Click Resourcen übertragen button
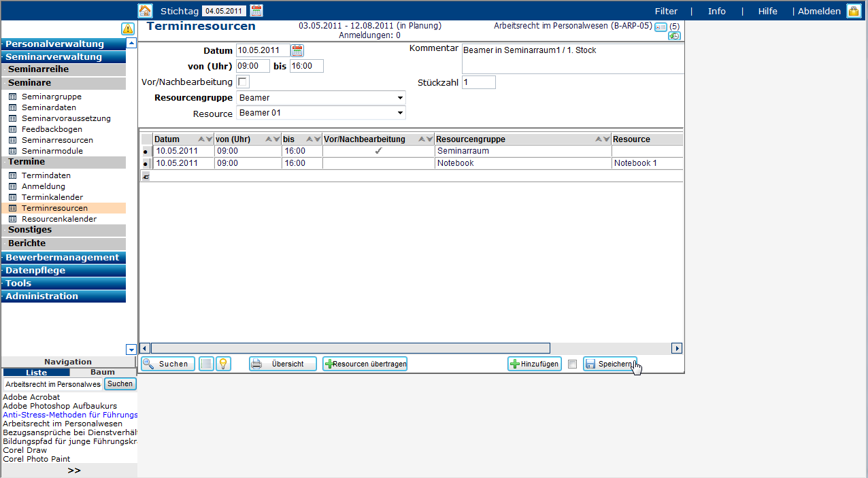Viewport: 868px width, 478px height. coord(365,364)
